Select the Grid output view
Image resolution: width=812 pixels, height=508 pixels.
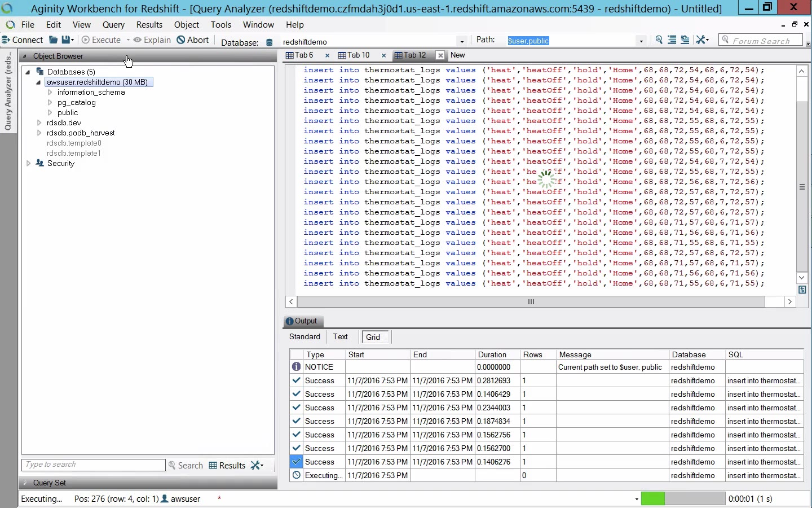pyautogui.click(x=373, y=337)
